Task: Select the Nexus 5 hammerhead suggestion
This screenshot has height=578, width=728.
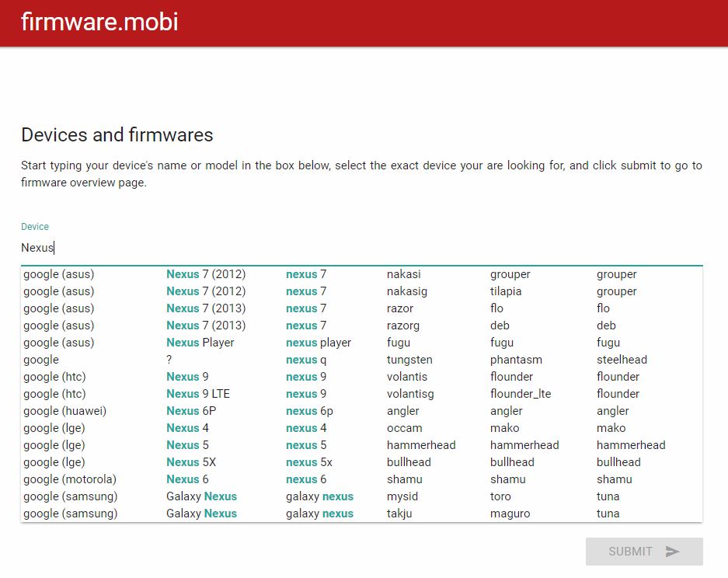Action: pyautogui.click(x=362, y=445)
